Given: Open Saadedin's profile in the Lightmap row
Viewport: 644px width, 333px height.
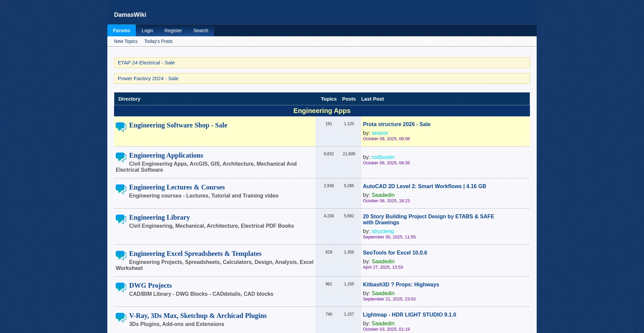Looking at the screenshot, I should coord(383,323).
